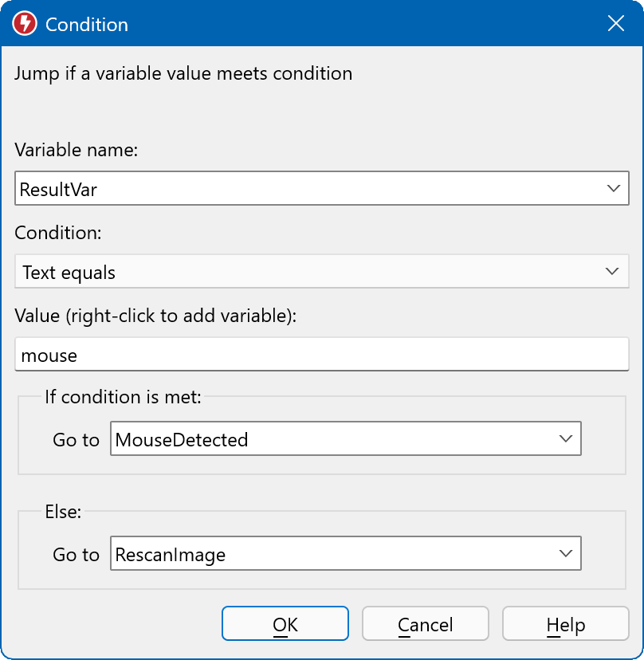Expand the Variable name dropdown arrow

612,189
